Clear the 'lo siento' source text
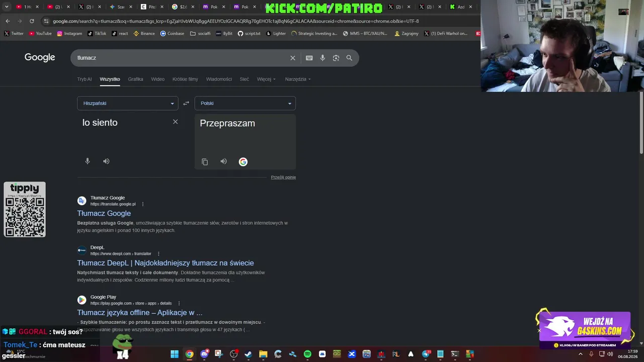This screenshot has width=644, height=362. (x=175, y=122)
